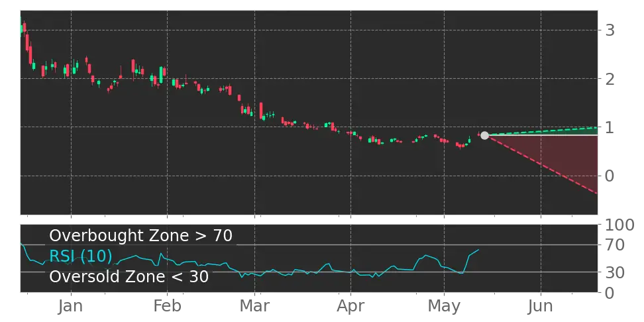Click the RSI axis value '100'
The height and width of the screenshot is (322, 644).
619,225
